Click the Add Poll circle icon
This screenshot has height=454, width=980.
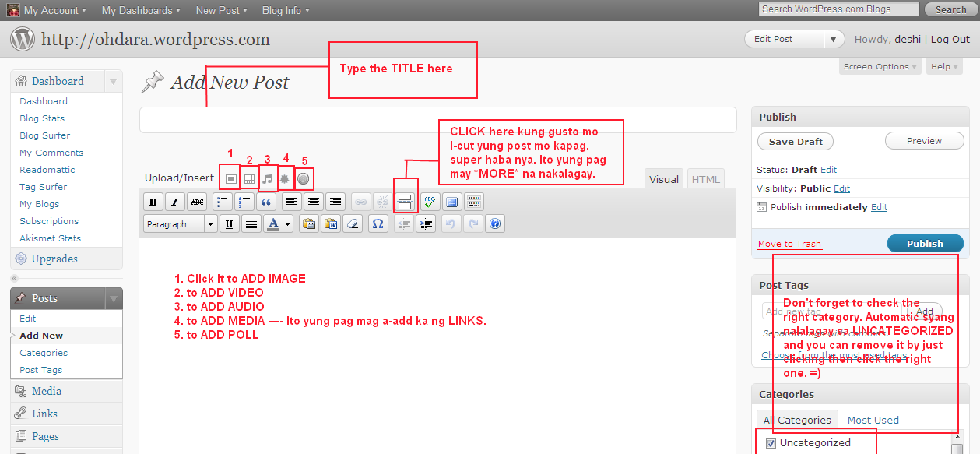304,178
